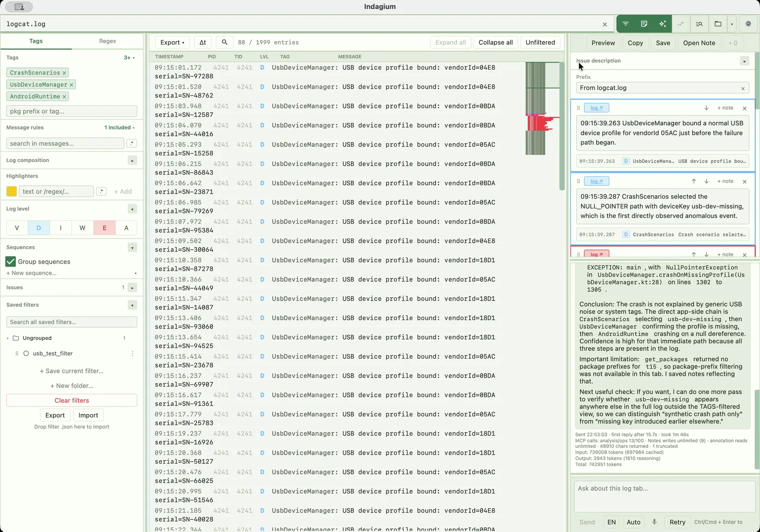Click Save current filter link
The width and height of the screenshot is (760, 532).
coord(72,371)
